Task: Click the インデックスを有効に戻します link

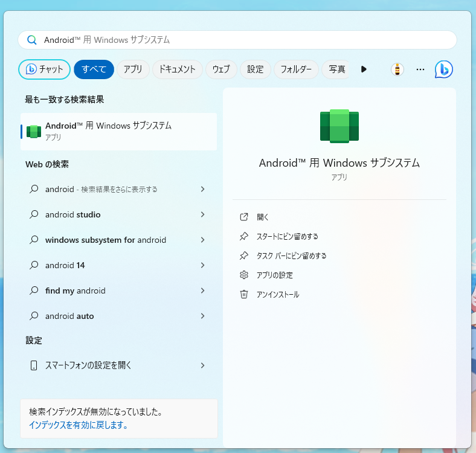Action: [79, 425]
